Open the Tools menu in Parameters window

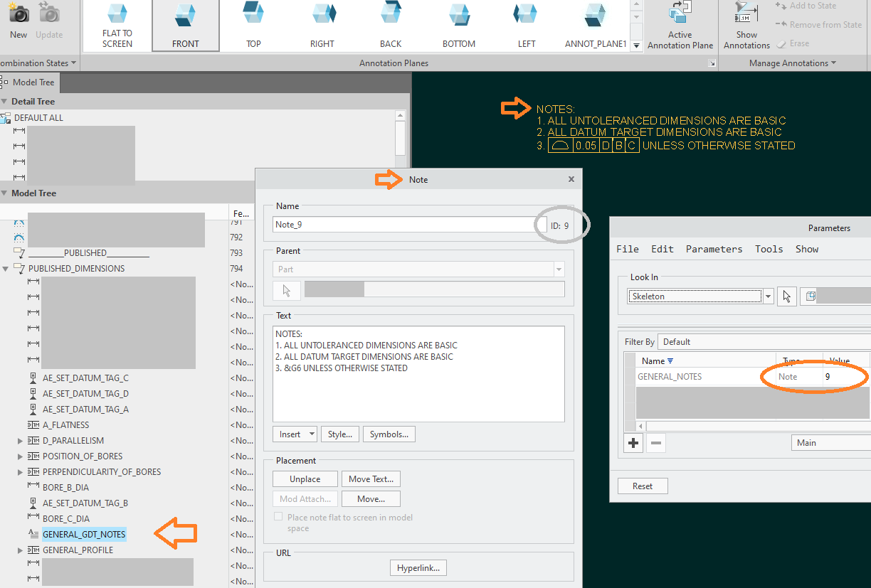click(768, 249)
